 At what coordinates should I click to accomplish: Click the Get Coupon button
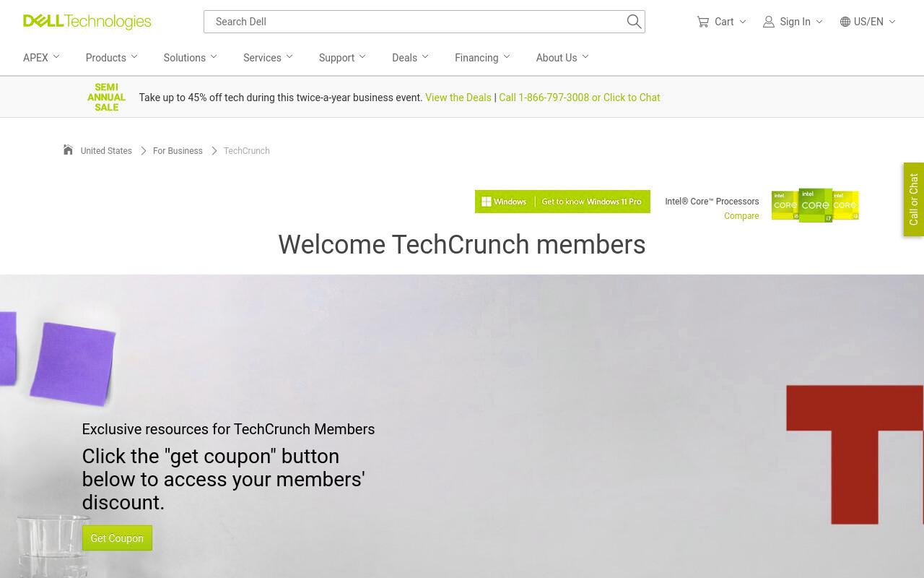coord(117,538)
